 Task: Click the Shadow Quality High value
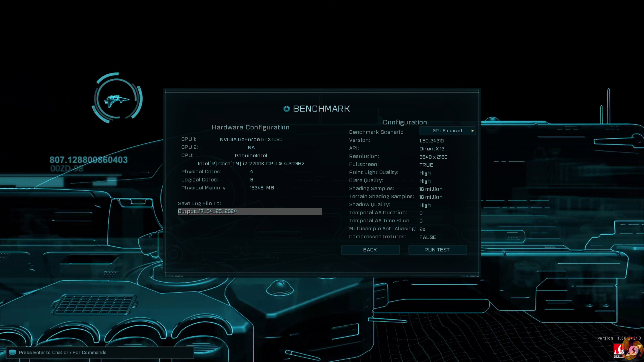tap(425, 205)
